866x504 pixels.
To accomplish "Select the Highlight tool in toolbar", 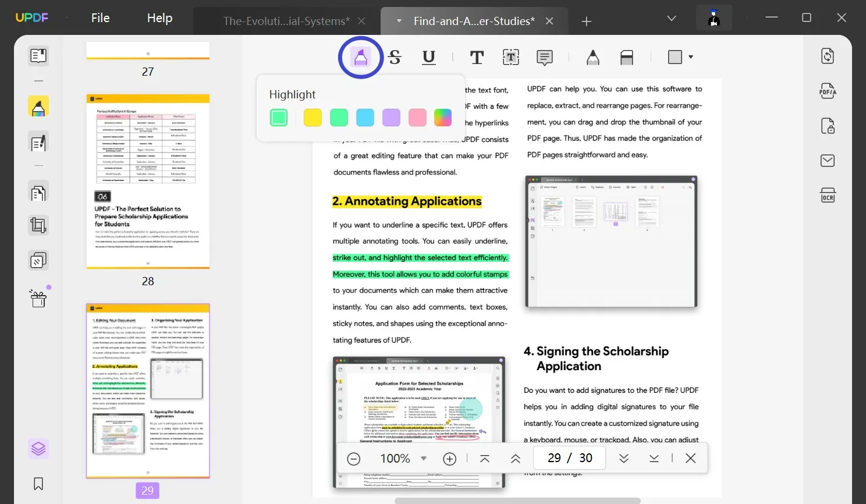I will [x=361, y=57].
